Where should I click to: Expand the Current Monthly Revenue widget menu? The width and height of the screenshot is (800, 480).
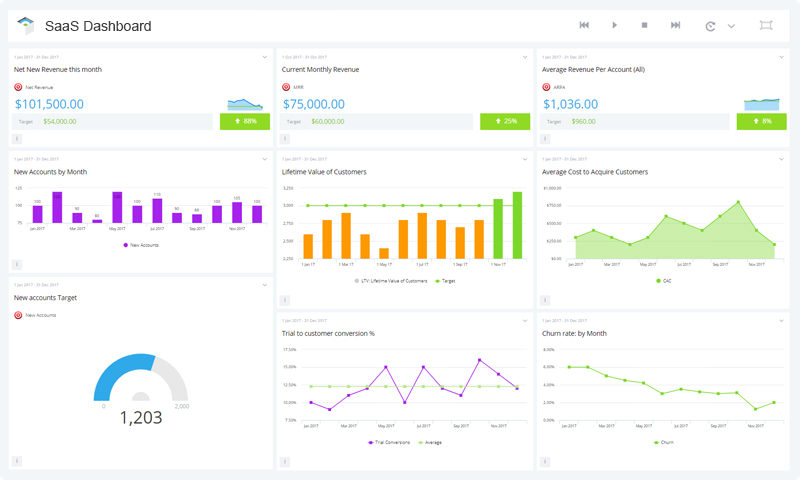coord(526,57)
